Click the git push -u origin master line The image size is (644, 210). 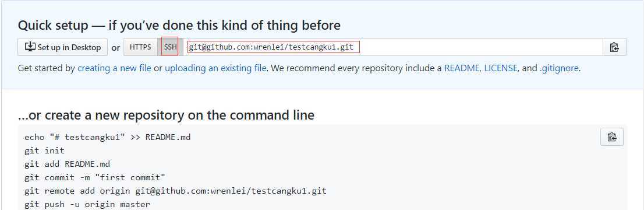pos(87,204)
